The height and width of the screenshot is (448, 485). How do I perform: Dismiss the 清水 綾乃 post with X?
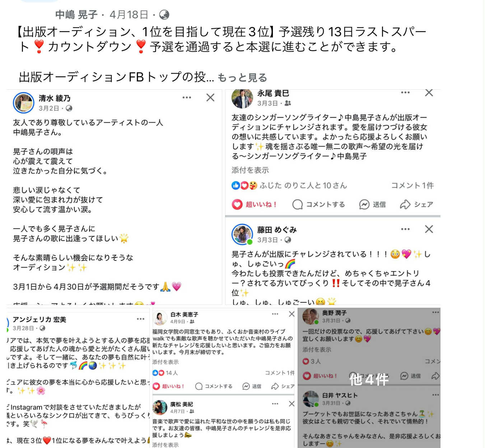(210, 98)
